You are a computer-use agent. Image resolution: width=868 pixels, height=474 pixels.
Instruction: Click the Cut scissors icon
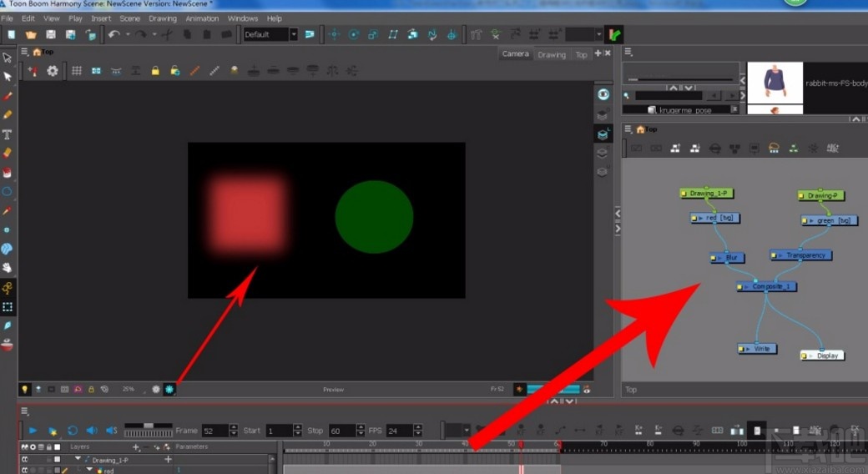click(167, 34)
